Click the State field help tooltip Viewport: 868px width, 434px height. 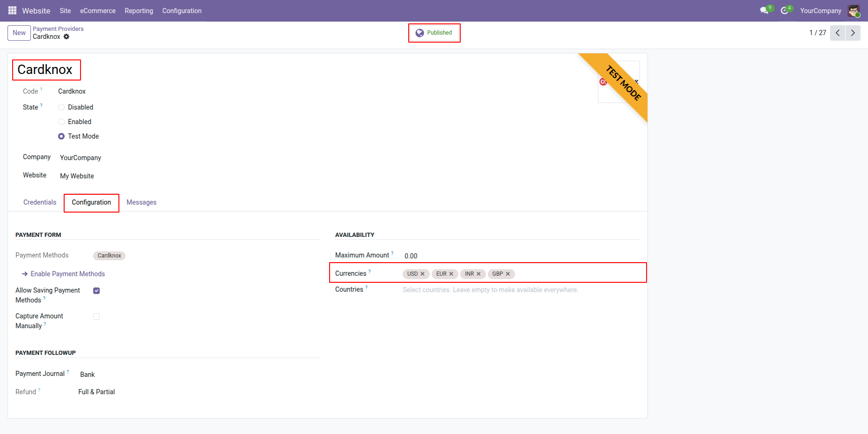point(41,105)
